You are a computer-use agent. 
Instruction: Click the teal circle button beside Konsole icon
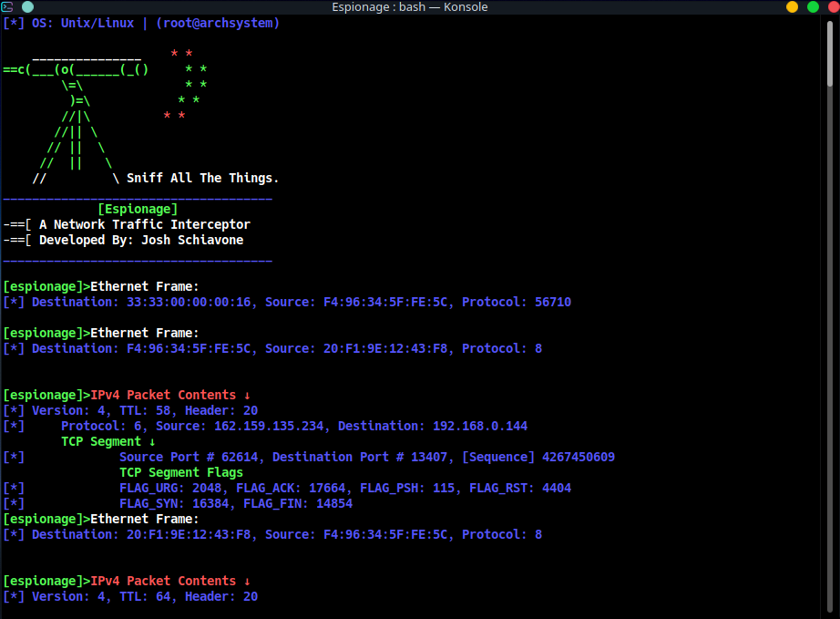click(27, 7)
